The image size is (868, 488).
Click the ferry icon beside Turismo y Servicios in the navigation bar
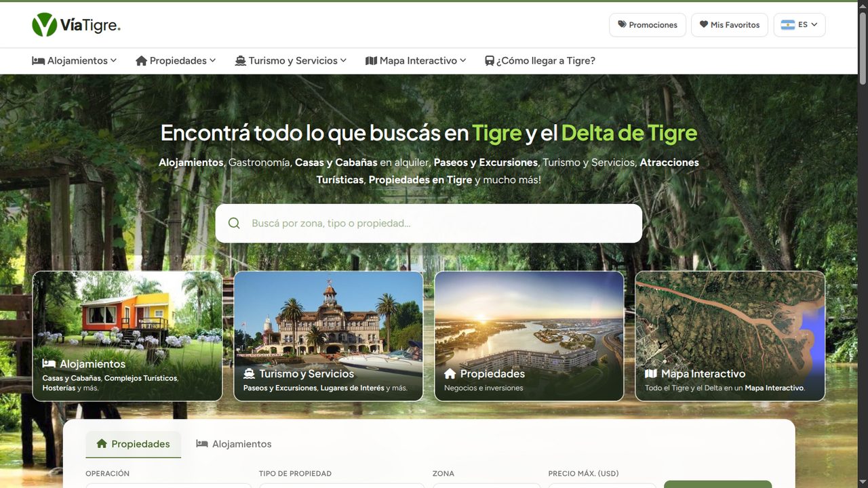[240, 60]
